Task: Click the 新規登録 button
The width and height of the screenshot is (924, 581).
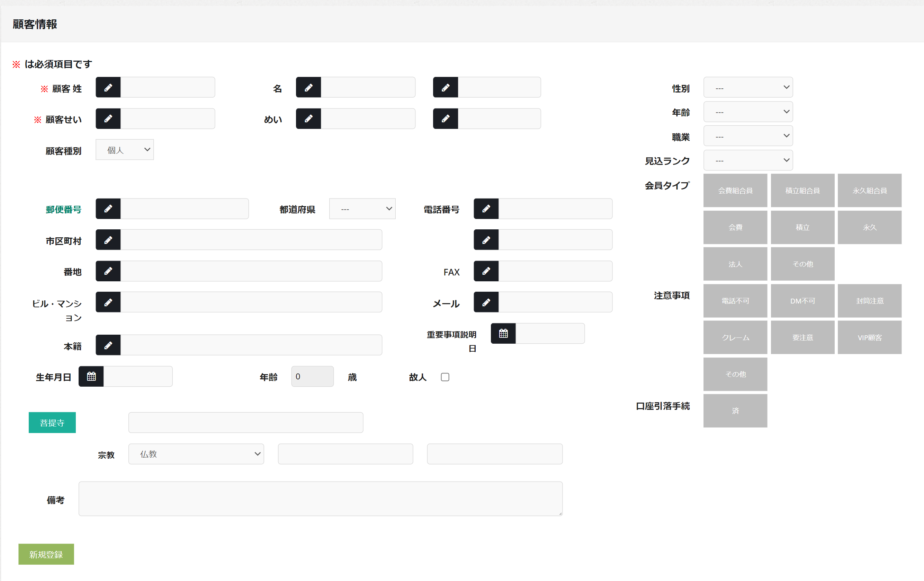Action: click(46, 554)
